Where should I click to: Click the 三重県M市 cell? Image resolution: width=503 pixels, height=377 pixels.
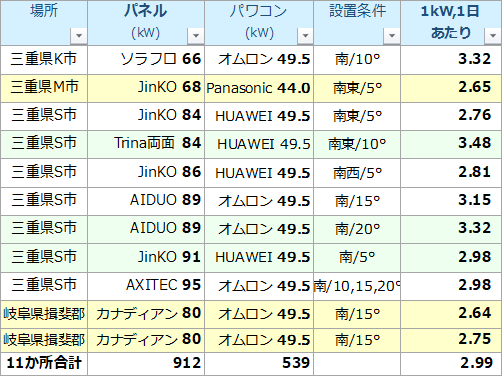click(x=44, y=88)
